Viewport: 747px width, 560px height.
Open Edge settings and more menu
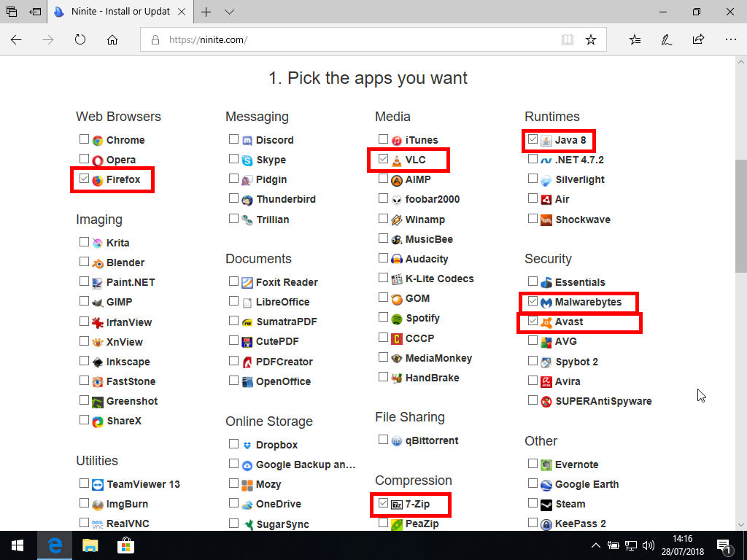click(731, 39)
